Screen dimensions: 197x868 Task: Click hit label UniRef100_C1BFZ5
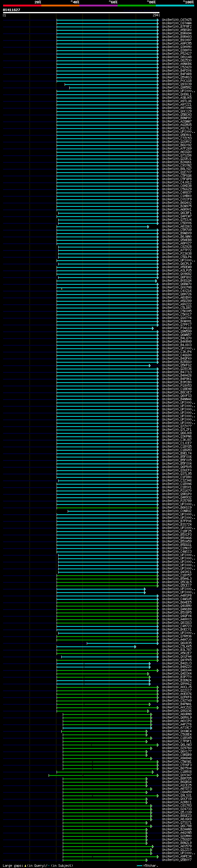(x=177, y=531)
